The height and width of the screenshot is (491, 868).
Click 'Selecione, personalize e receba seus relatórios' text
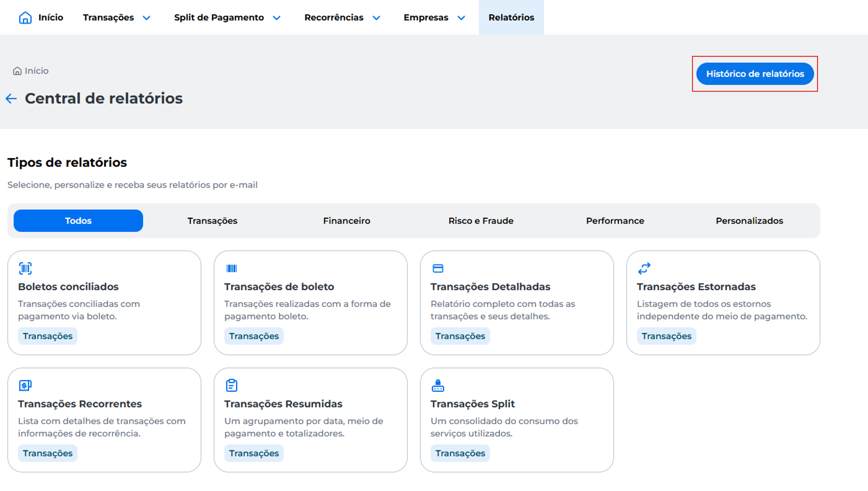click(132, 185)
